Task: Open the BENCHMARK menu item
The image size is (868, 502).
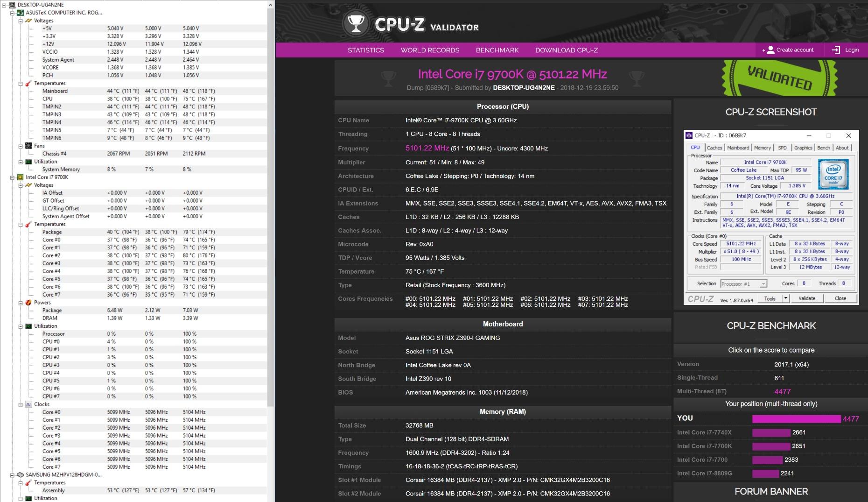Action: 497,50
